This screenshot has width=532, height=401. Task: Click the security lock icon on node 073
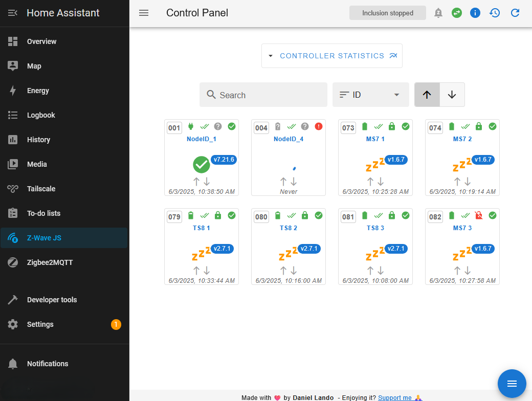[x=392, y=126]
